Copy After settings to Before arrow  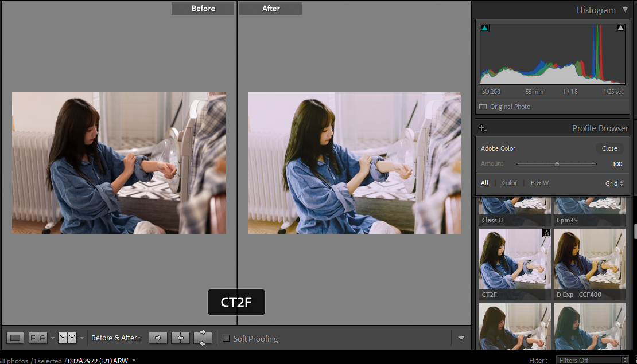coord(180,338)
